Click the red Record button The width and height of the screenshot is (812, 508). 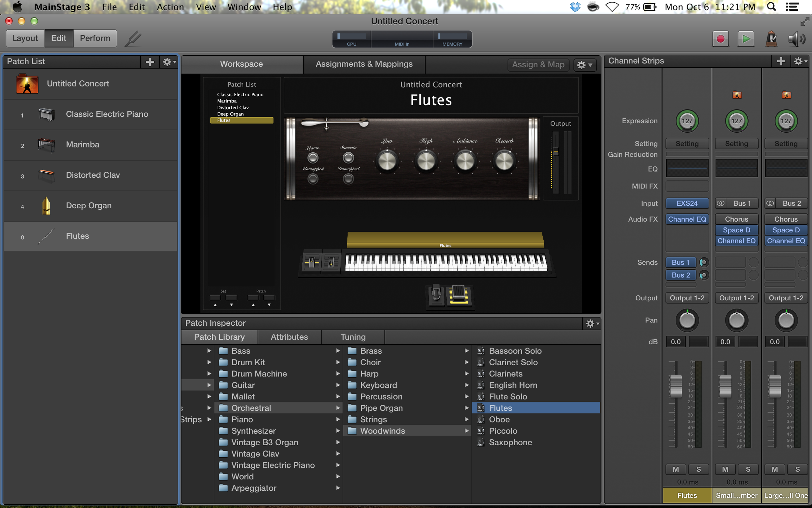[720, 39]
